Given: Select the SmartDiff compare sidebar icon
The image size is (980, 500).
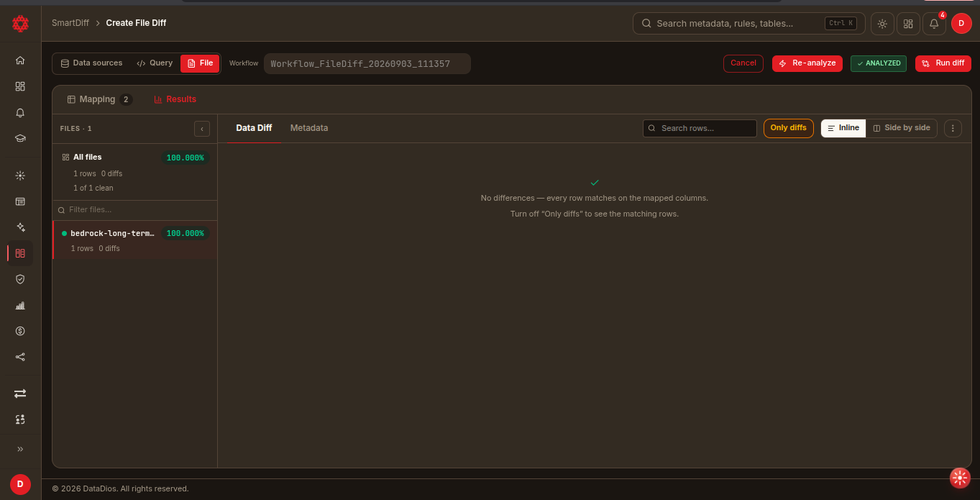Looking at the screenshot, I should pos(20,253).
